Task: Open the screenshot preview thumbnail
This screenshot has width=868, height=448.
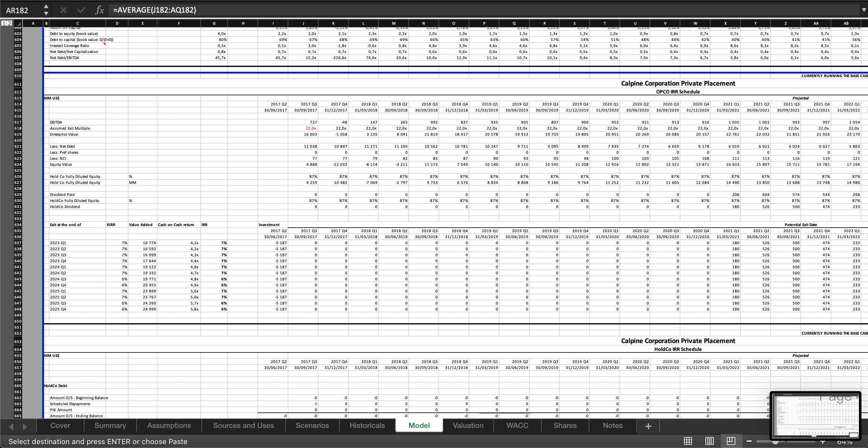Action: pos(816,415)
